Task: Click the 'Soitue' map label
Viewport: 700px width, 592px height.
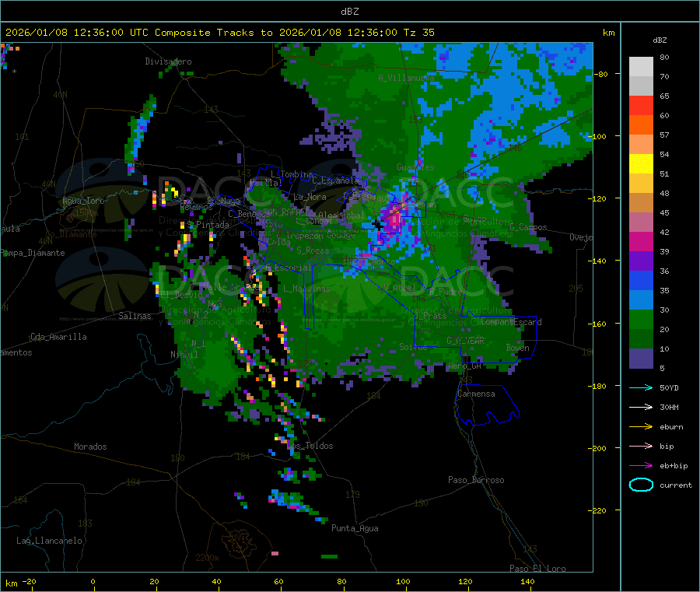Action: tap(413, 347)
